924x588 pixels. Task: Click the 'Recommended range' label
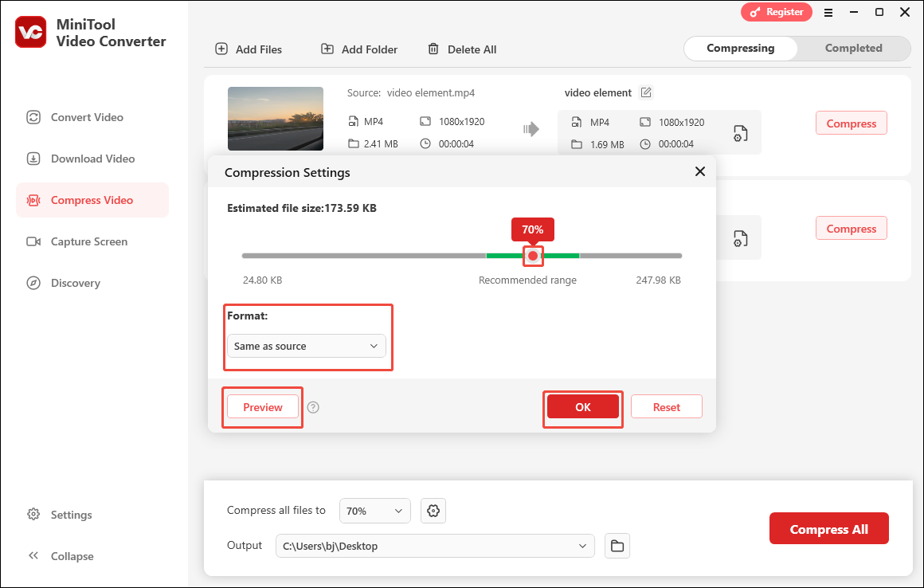point(527,280)
